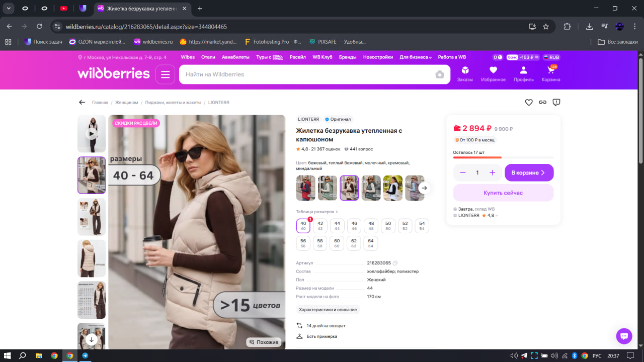
Task: Open the Корзина shopping cart
Action: click(550, 73)
